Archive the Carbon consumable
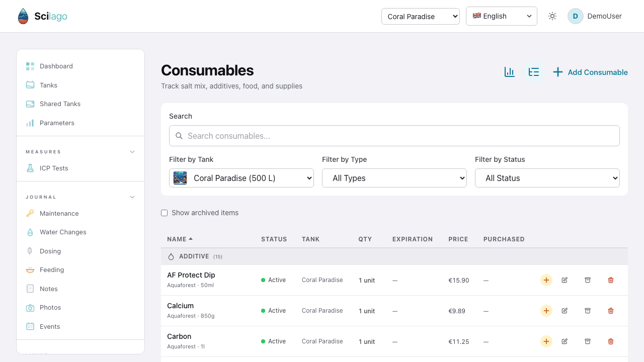This screenshot has height=362, width=644. (x=587, y=341)
